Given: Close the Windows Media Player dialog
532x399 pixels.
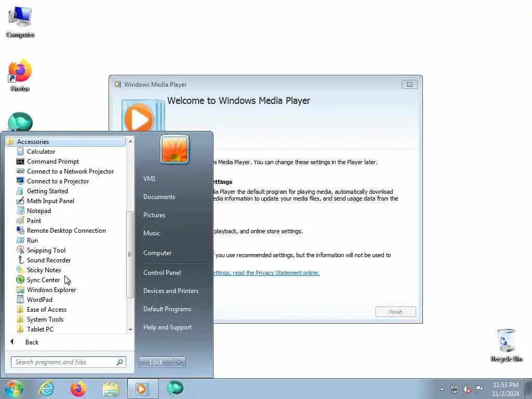Looking at the screenshot, I should pos(409,85).
